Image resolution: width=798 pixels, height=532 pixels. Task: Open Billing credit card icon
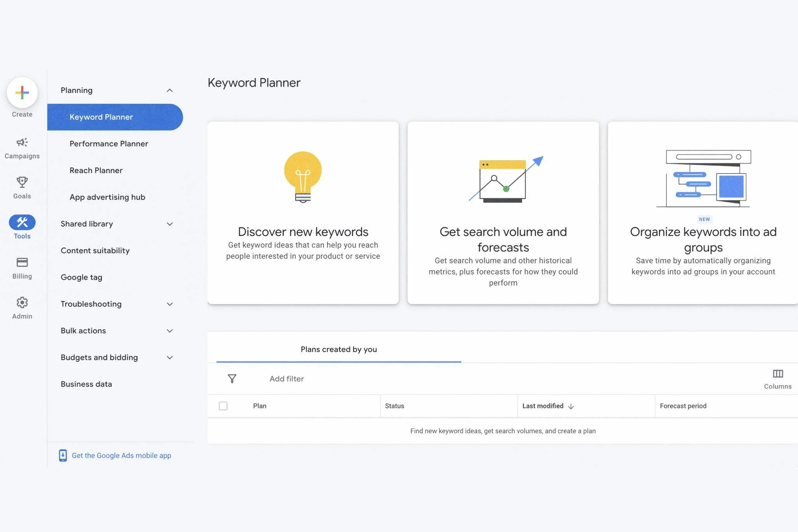(22, 262)
